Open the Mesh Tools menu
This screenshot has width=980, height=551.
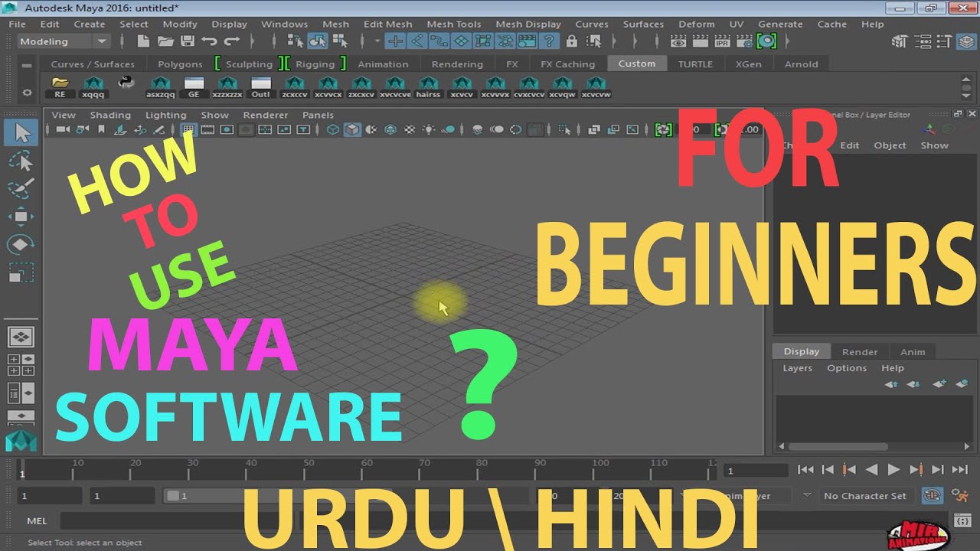click(453, 24)
